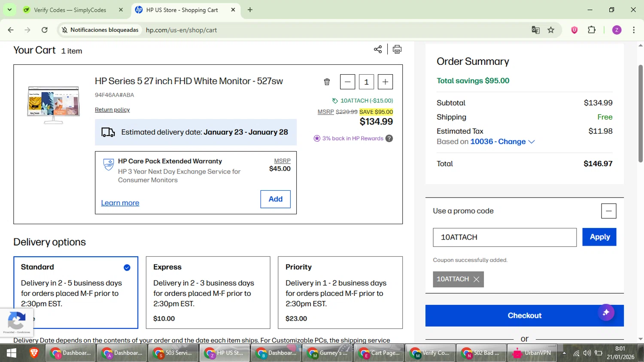This screenshot has height=362, width=644.
Task: Collapse the Use a promo code section
Action: [608, 211]
